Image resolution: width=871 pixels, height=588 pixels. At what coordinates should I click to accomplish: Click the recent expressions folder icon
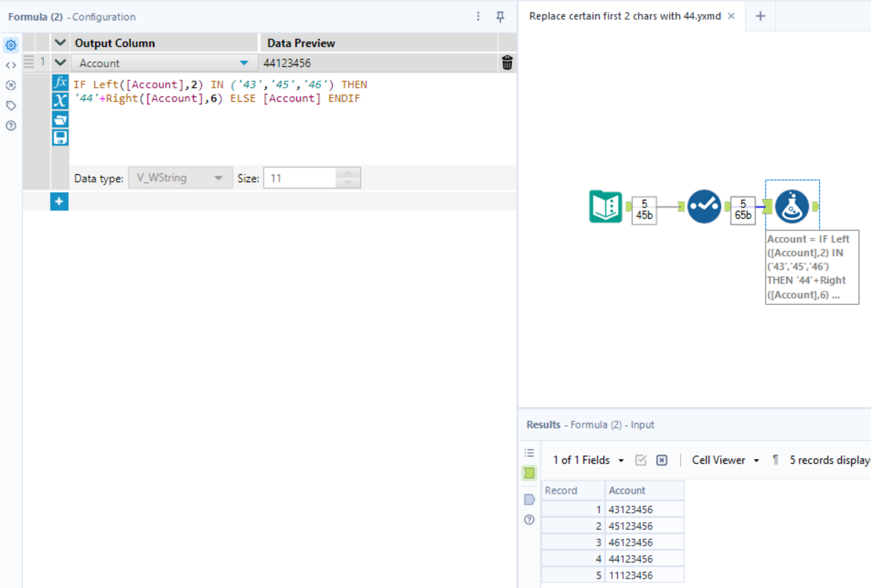[x=60, y=118]
